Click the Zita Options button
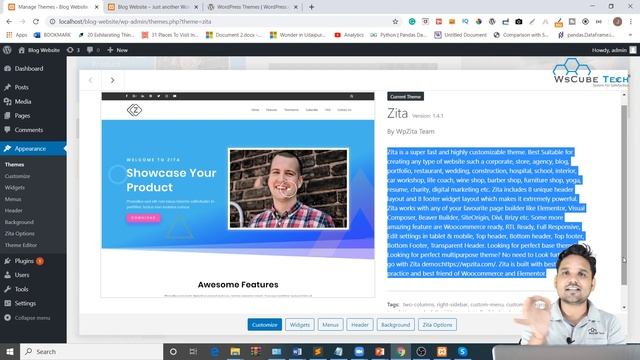The height and width of the screenshot is (360, 640). [437, 324]
